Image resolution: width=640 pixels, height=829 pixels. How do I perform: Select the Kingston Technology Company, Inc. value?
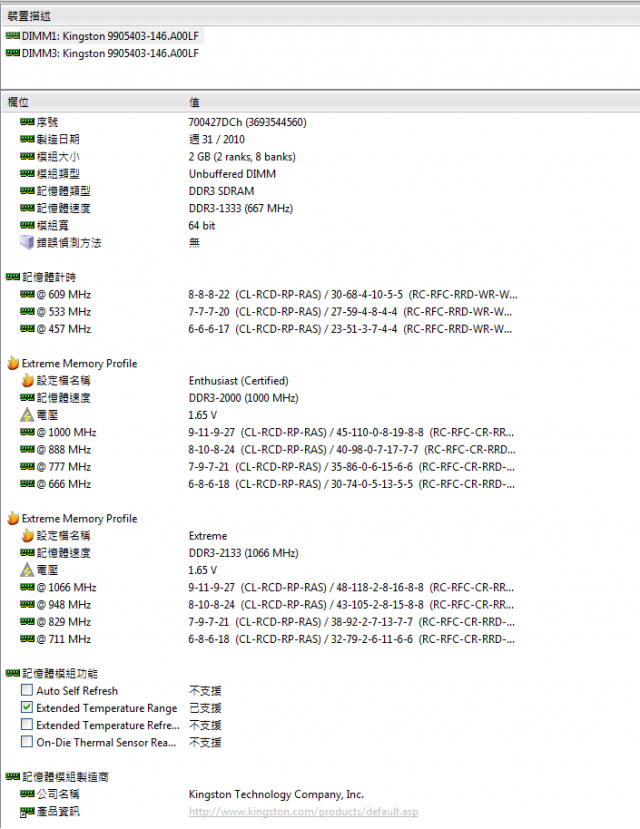[276, 794]
